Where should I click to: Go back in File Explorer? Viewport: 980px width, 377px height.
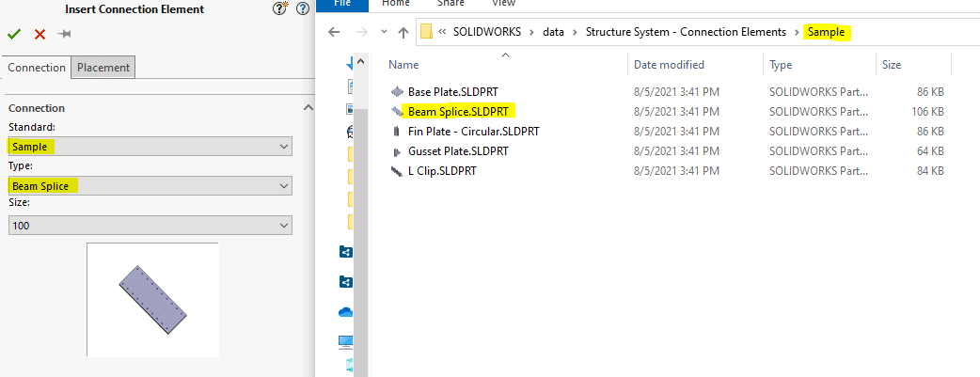[x=335, y=33]
